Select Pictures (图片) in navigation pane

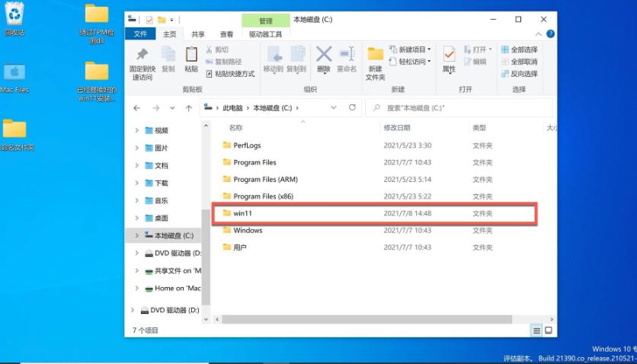[161, 148]
